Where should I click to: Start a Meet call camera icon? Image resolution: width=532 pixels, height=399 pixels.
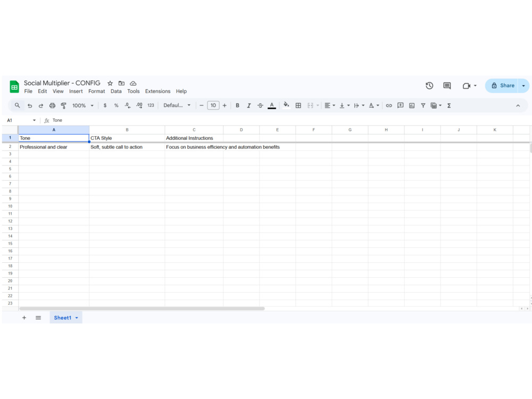[x=467, y=86]
